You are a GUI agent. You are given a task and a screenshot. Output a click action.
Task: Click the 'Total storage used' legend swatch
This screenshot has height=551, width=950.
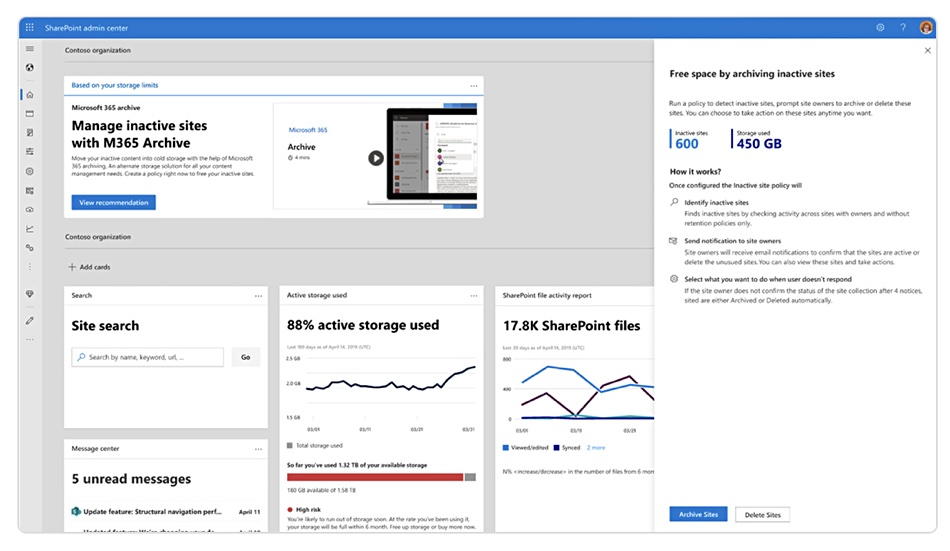290,446
